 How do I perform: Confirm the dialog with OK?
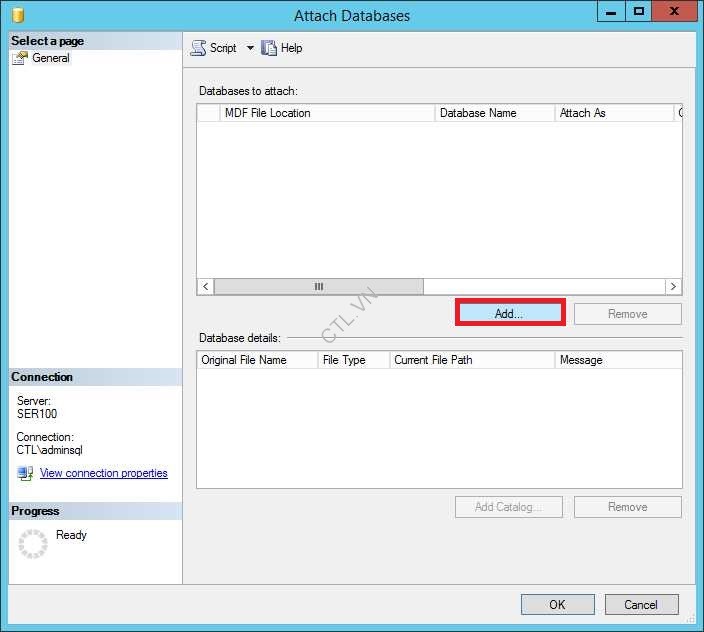(557, 604)
